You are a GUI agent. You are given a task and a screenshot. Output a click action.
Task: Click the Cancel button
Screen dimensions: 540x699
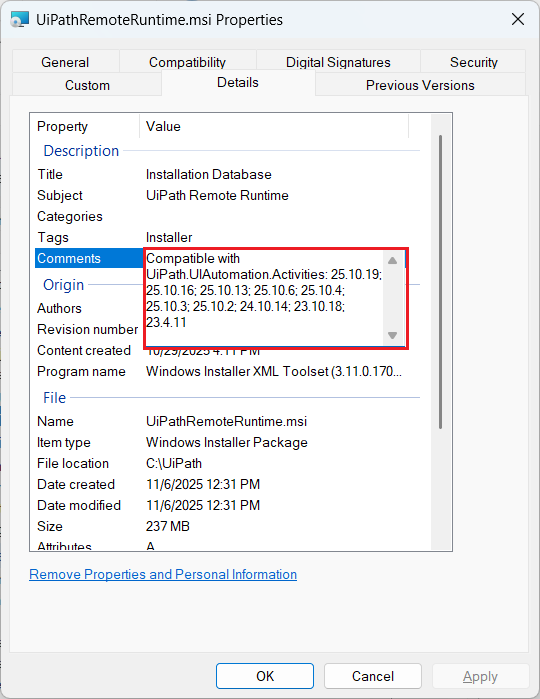coord(373,676)
